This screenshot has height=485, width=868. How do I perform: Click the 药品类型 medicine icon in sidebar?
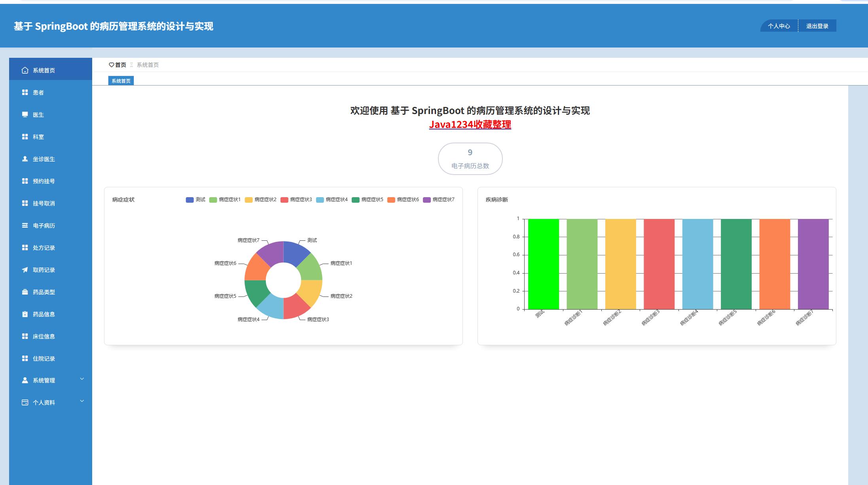pyautogui.click(x=24, y=292)
